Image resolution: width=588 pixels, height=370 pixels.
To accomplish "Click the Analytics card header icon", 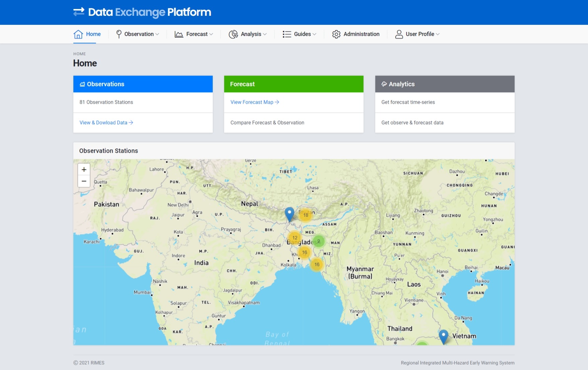I will coord(384,84).
